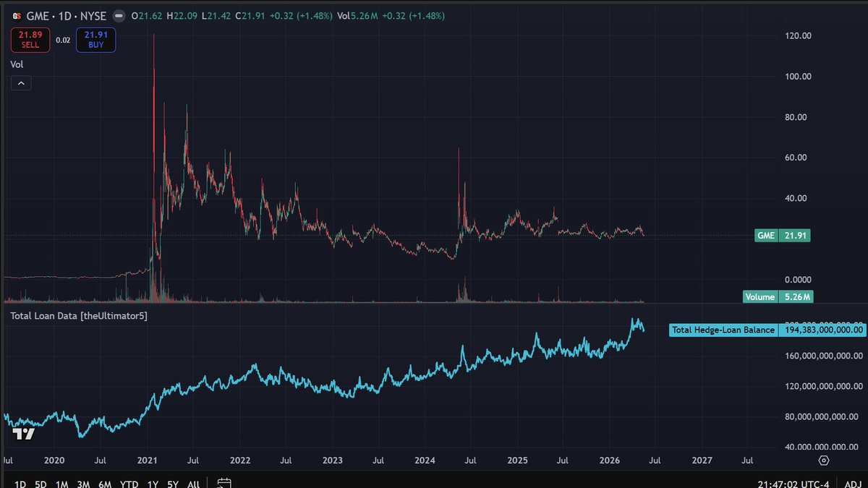Click the 2021 time axis label
This screenshot has height=488, width=868.
tap(148, 460)
